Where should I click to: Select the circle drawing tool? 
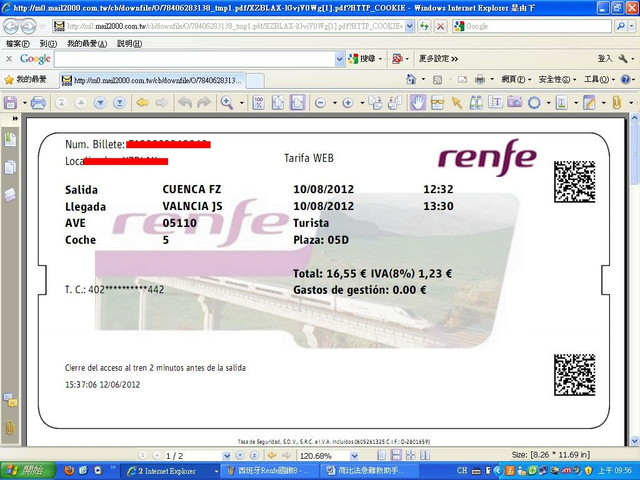point(534,103)
